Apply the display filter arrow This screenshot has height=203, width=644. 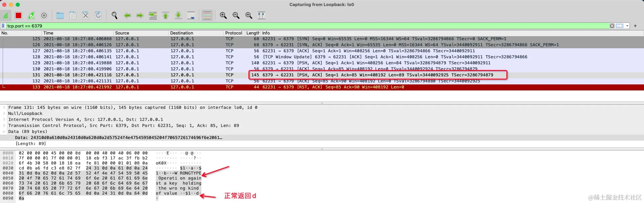pyautogui.click(x=619, y=26)
